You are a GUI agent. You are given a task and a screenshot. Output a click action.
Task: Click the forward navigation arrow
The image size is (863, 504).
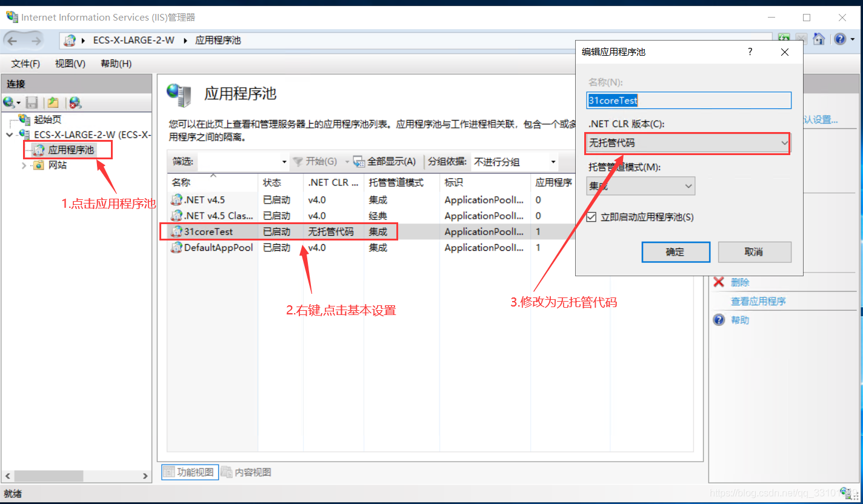click(36, 41)
